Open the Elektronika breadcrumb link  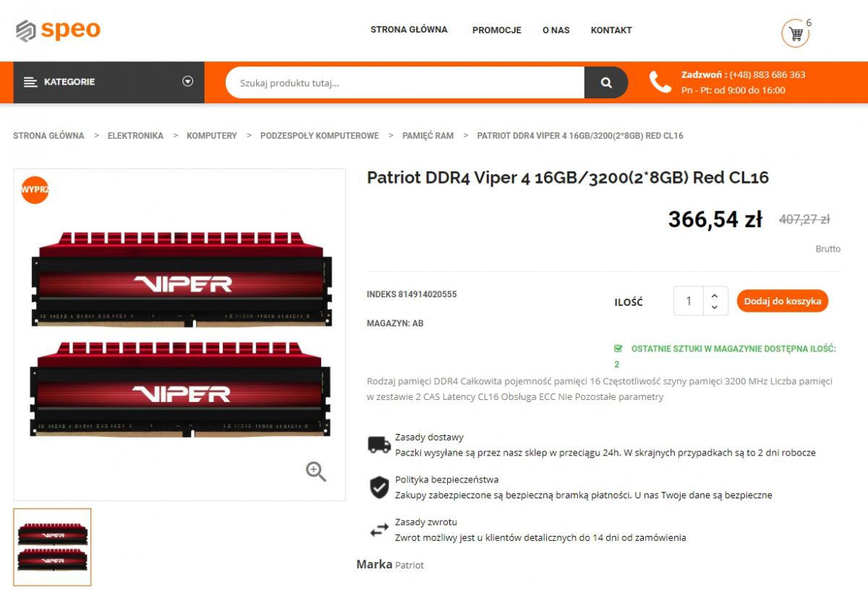tap(135, 136)
